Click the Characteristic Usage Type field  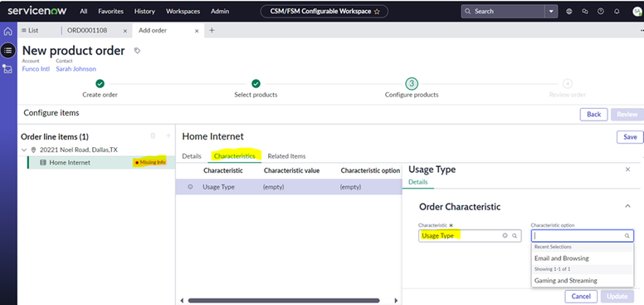(470, 236)
